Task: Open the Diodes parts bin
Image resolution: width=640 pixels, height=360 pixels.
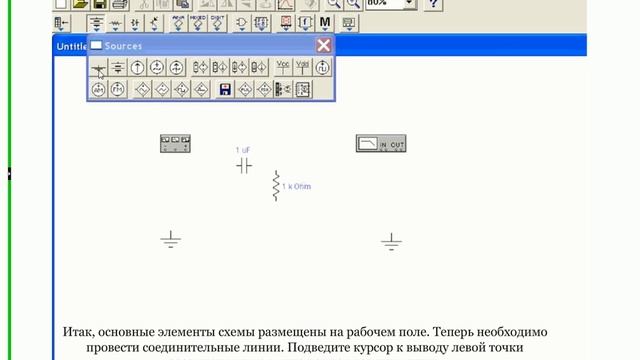Action: point(135,23)
